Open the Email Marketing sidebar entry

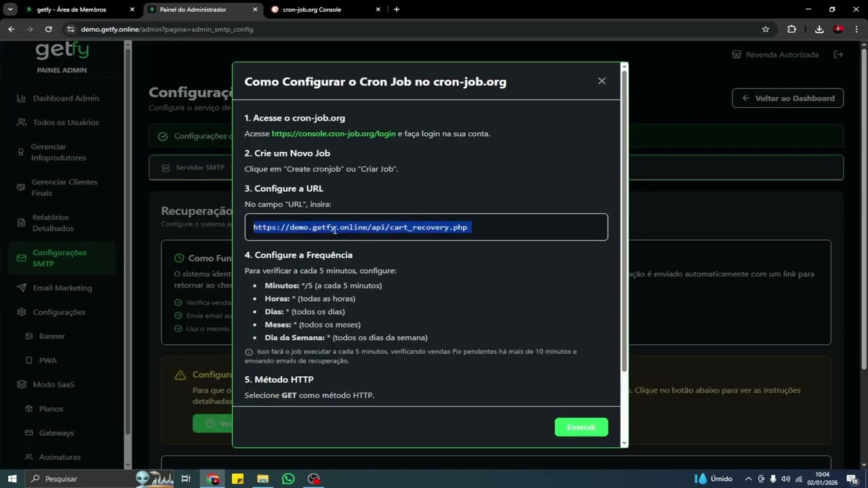point(62,288)
